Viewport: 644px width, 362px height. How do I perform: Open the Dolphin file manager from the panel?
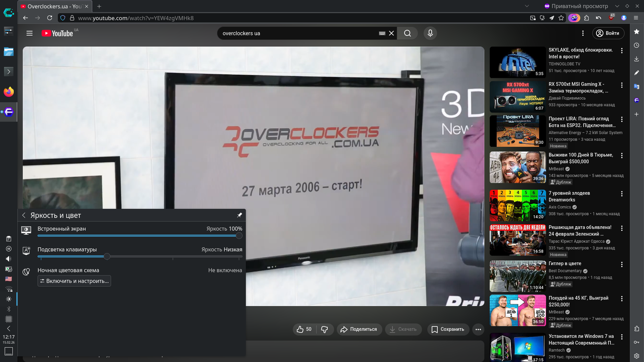coord(9,51)
